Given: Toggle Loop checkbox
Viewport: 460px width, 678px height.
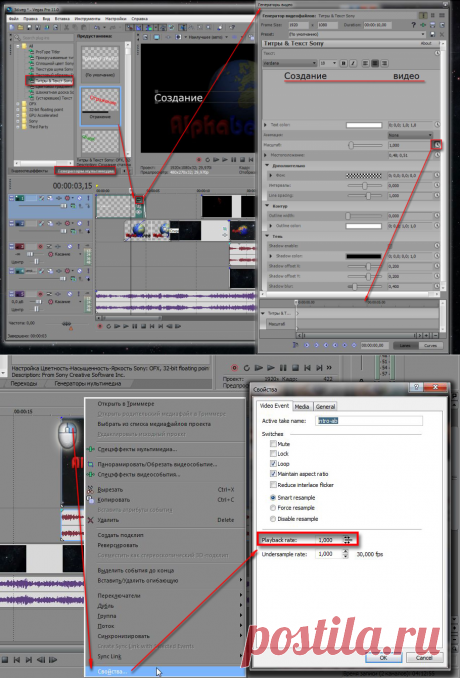Looking at the screenshot, I should [x=273, y=464].
